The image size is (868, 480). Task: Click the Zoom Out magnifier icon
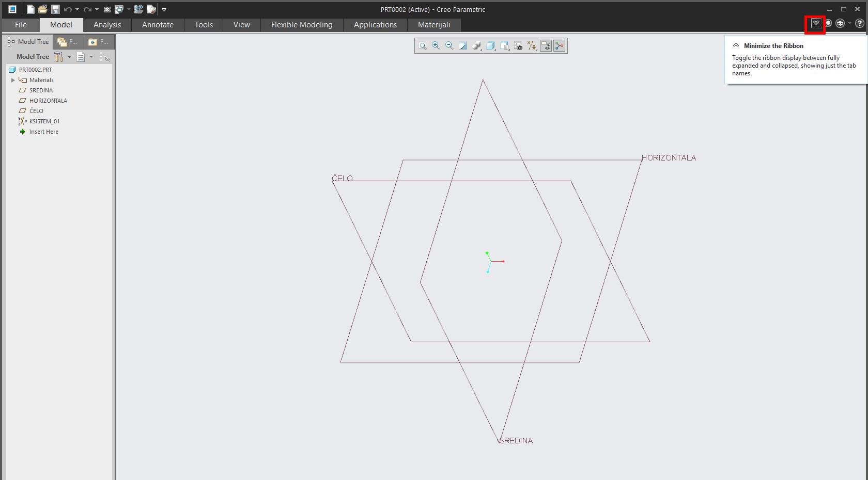(x=450, y=46)
